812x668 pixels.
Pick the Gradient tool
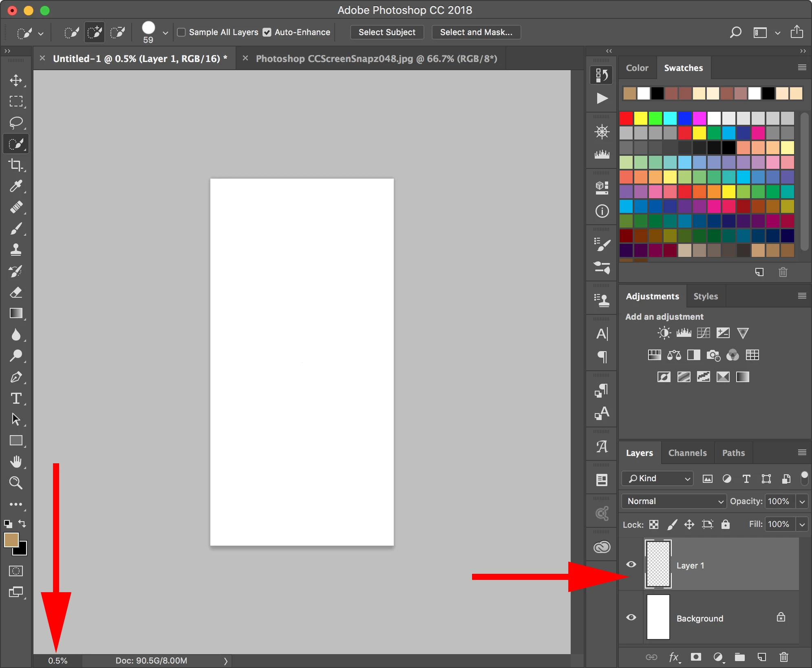click(16, 313)
